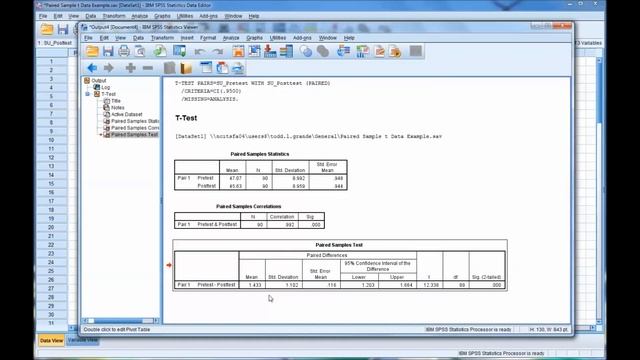Click the Open folder icon in Viewer toolbar

(x=92, y=51)
